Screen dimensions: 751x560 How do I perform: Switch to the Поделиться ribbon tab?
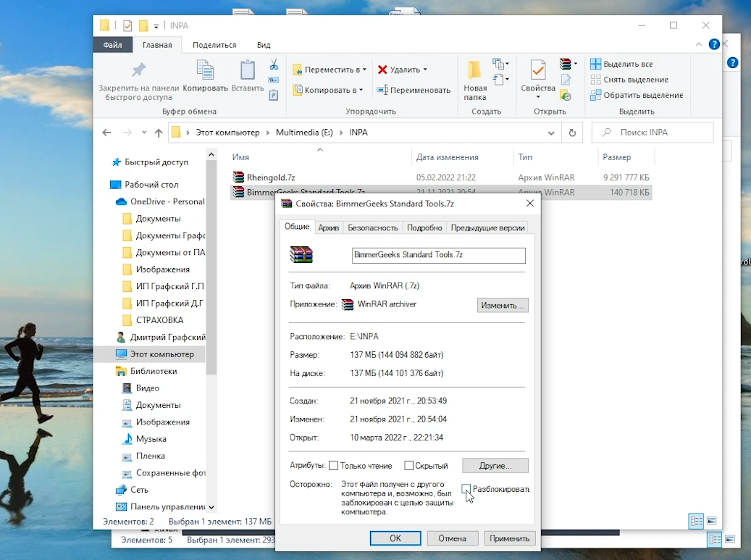214,45
